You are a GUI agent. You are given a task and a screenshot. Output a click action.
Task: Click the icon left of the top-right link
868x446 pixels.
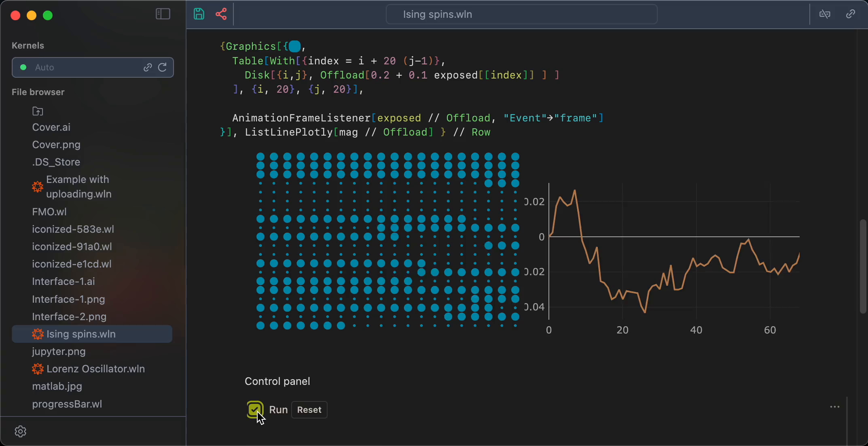point(824,14)
